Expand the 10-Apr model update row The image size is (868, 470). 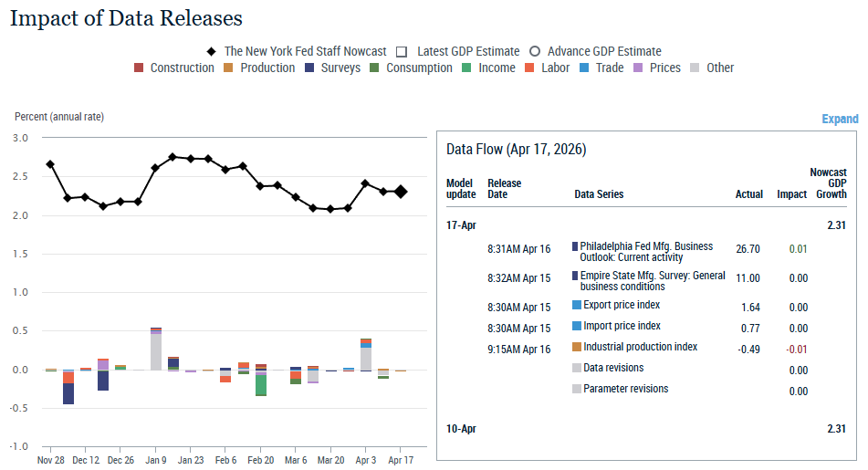[x=461, y=429]
